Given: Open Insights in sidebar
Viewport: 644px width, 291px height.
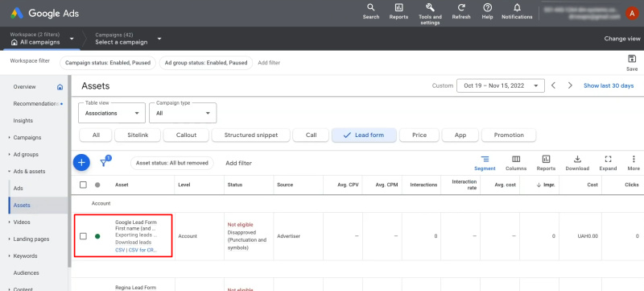Looking at the screenshot, I should tap(23, 120).
